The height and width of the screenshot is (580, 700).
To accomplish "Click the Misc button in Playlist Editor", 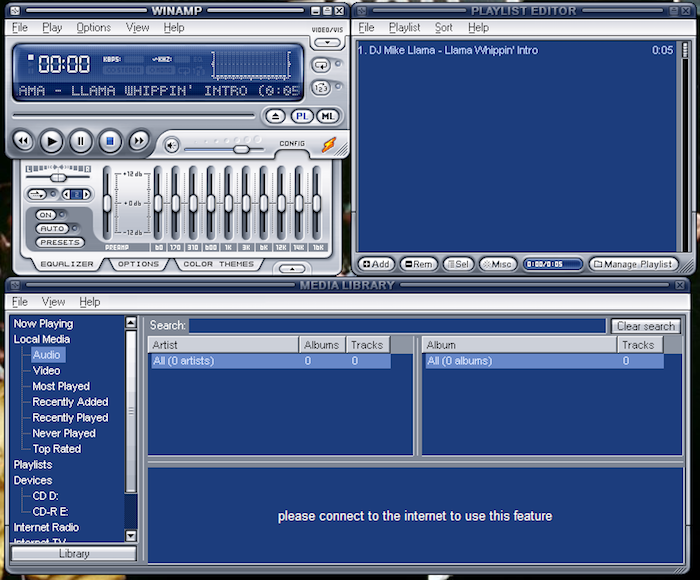I will (x=498, y=264).
